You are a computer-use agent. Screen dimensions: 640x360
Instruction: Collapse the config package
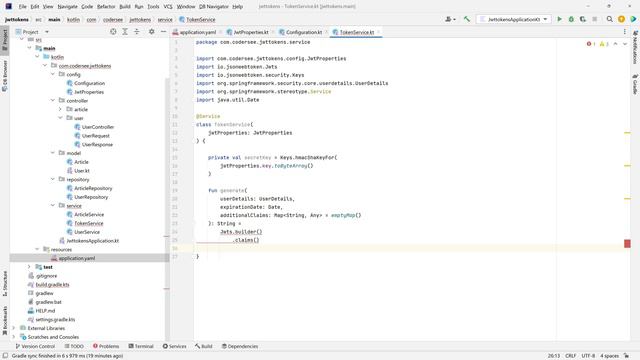pos(53,74)
